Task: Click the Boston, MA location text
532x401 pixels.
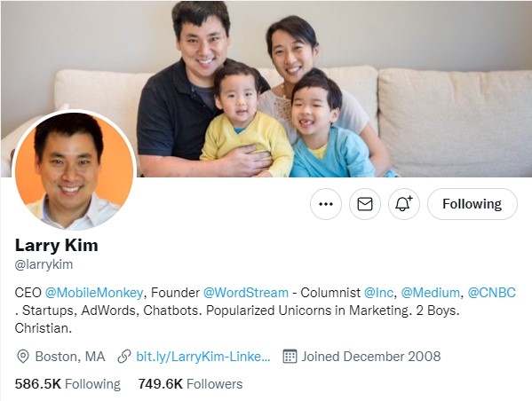Action: click(70, 357)
